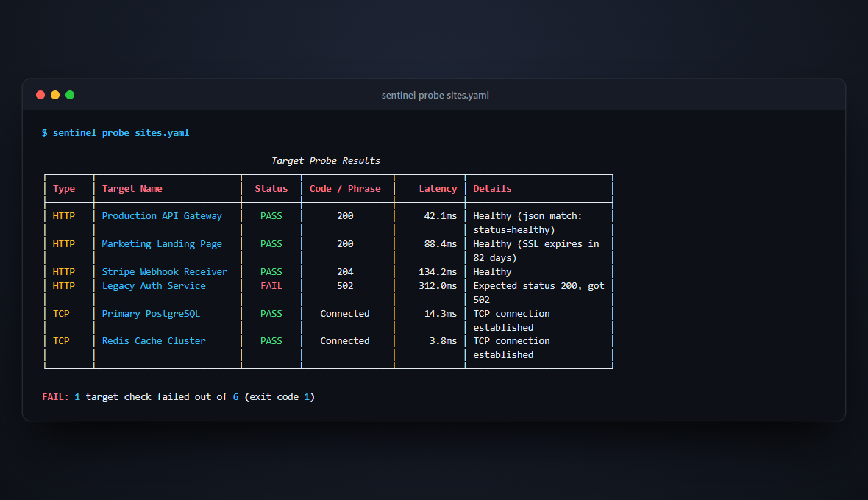Select 'Legacy Auth Service' target name

click(x=154, y=286)
